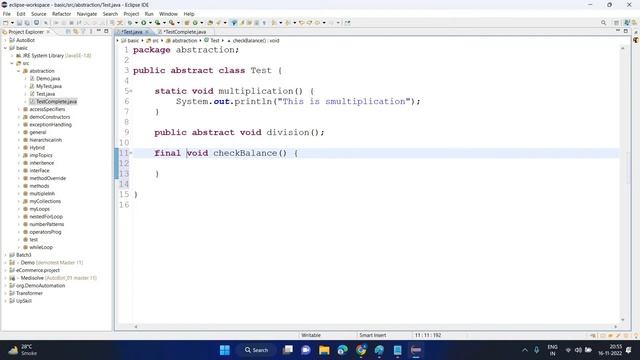Click cursor position 11 : 11 : 192 status
640x360 pixels.
(428, 335)
